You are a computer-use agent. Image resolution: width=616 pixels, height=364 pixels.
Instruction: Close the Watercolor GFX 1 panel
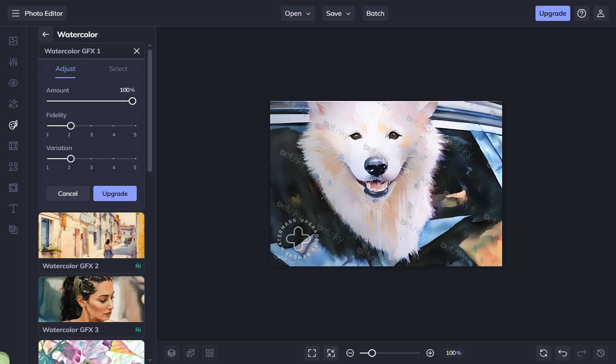pyautogui.click(x=137, y=51)
